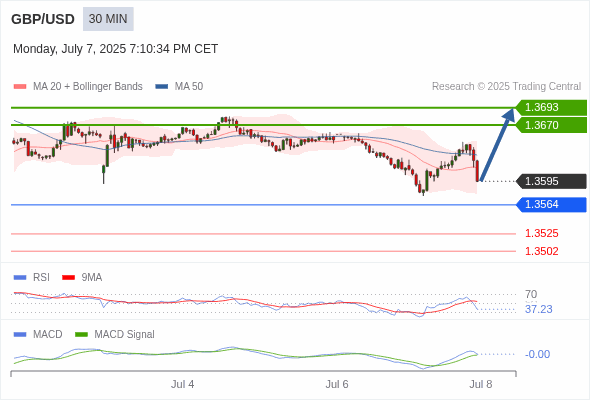Select the 1.3564 pivot price tag
590x400 pixels.
click(551, 204)
